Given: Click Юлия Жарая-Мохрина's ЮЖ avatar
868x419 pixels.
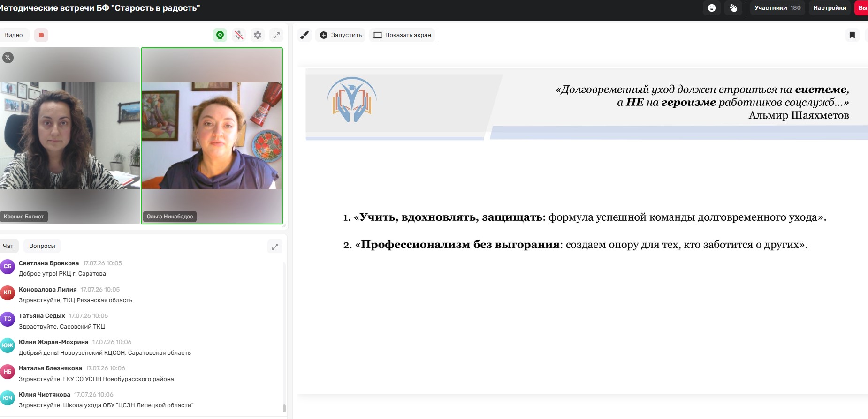Looking at the screenshot, I should click(x=8, y=345).
